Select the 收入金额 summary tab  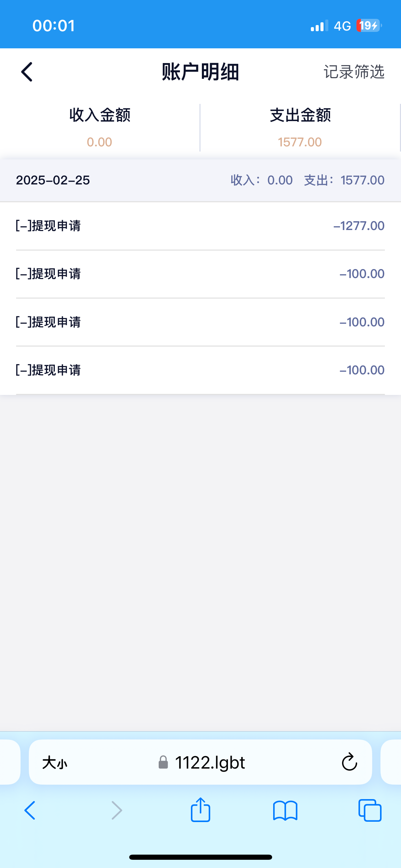tap(100, 128)
